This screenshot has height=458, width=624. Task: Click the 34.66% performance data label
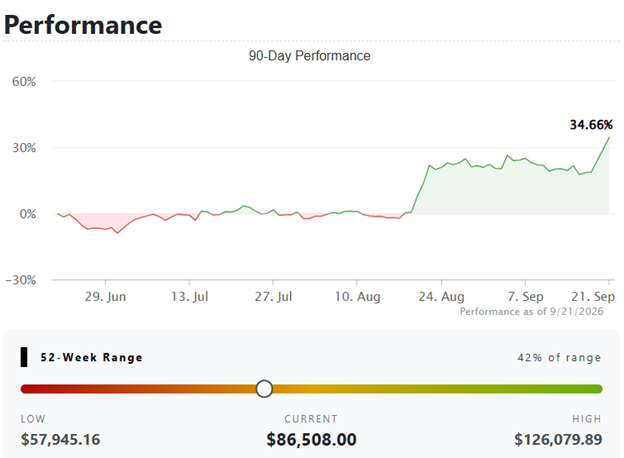coord(591,125)
